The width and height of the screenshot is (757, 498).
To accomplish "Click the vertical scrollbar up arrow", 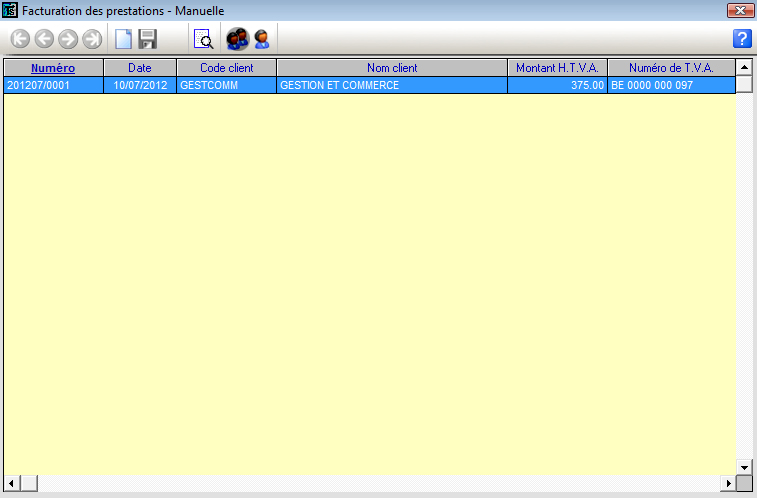I will (744, 68).
